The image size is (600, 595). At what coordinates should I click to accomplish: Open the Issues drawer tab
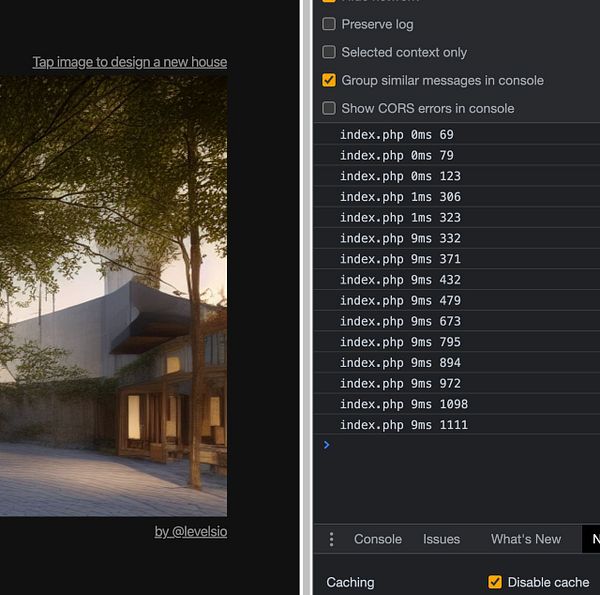point(441,539)
